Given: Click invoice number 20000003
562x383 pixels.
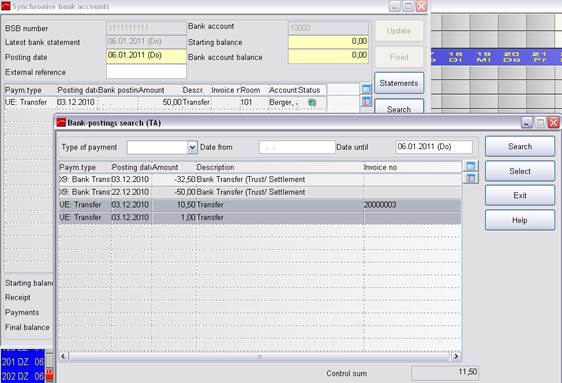Looking at the screenshot, I should coord(380,205).
